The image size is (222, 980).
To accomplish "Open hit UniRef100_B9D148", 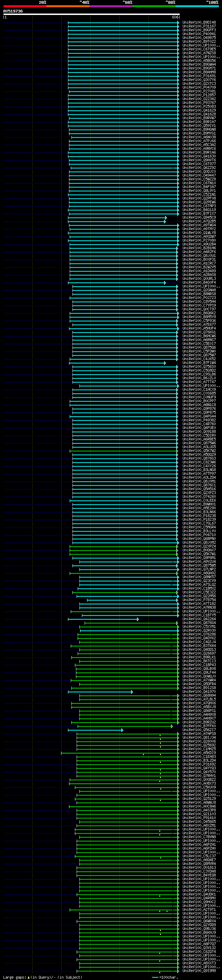I will pyautogui.click(x=199, y=23).
